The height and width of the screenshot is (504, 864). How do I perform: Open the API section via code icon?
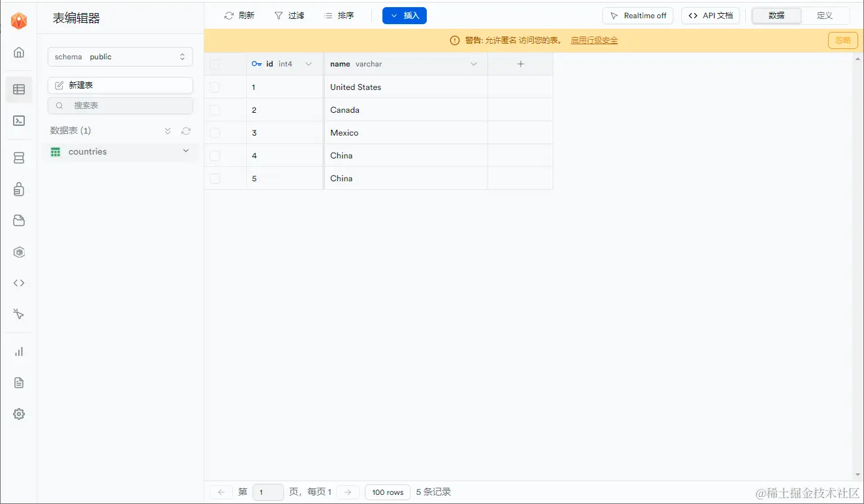18,282
